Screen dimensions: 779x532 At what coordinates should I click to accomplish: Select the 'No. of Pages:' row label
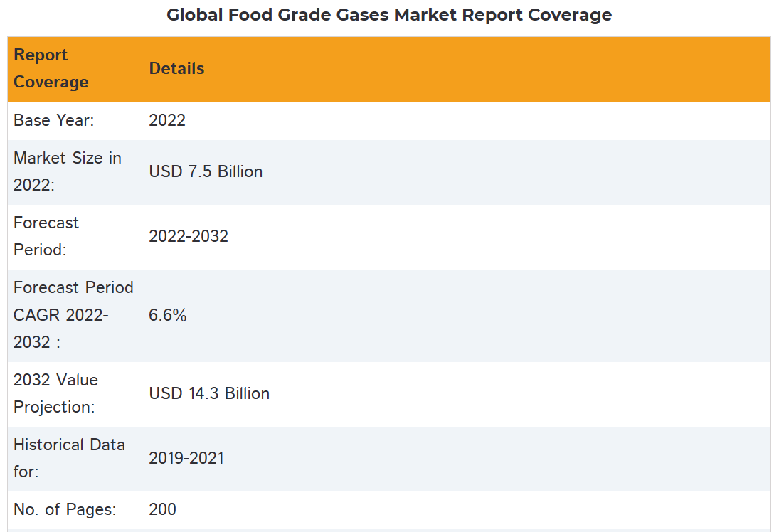65,510
